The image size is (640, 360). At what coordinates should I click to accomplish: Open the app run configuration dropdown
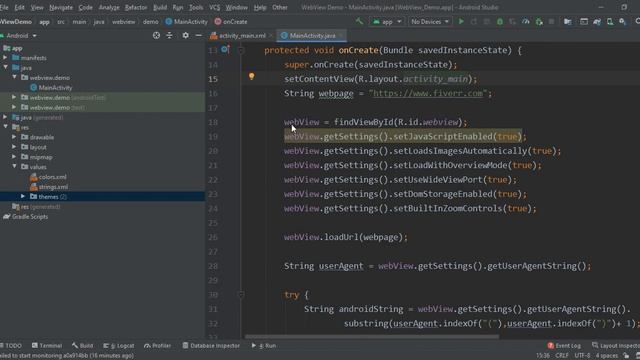tap(387, 22)
